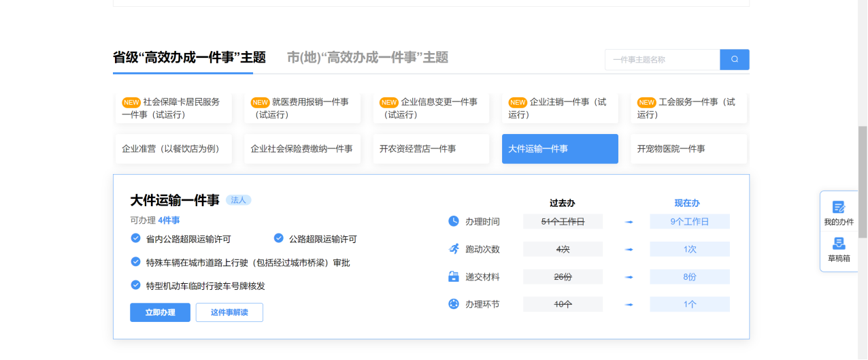Select 企业社会保险费缴纳一件事 card
Viewport: 868px width, 360px height.
[302, 149]
